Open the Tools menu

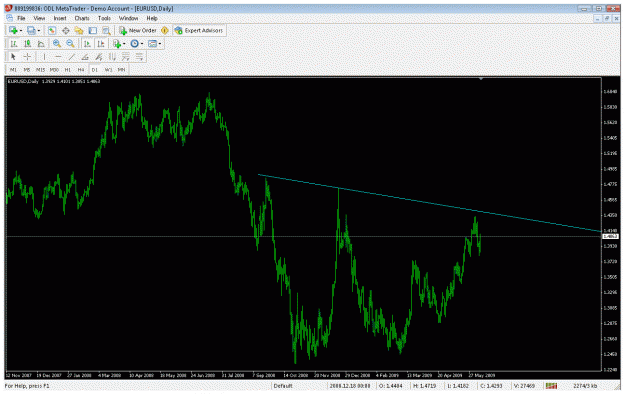coord(104,18)
